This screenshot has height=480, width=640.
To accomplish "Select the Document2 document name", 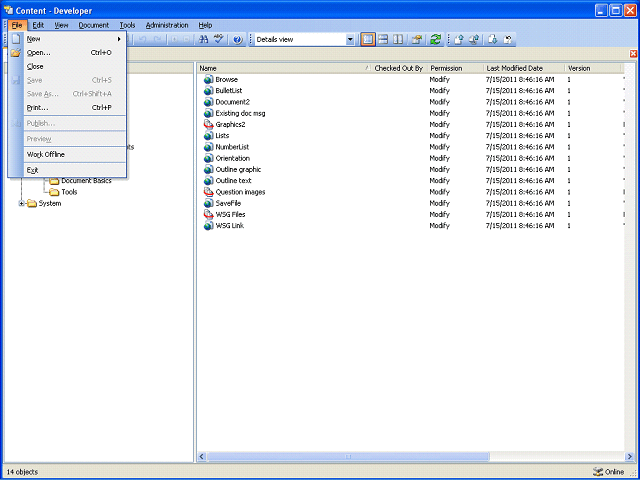I will [x=232, y=102].
